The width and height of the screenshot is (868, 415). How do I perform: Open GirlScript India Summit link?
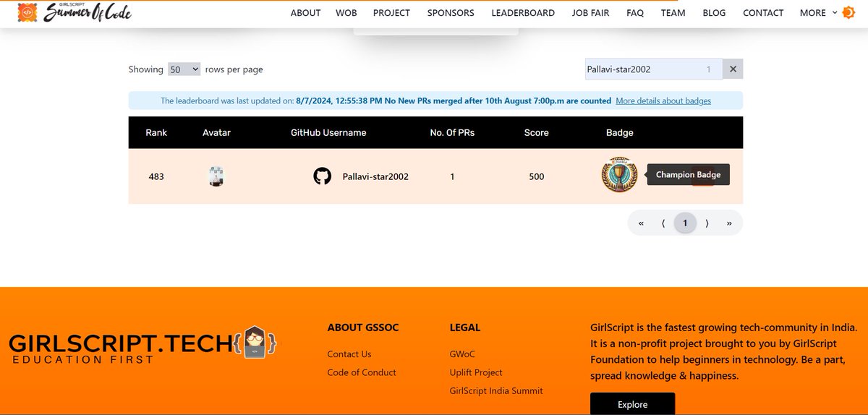click(496, 390)
